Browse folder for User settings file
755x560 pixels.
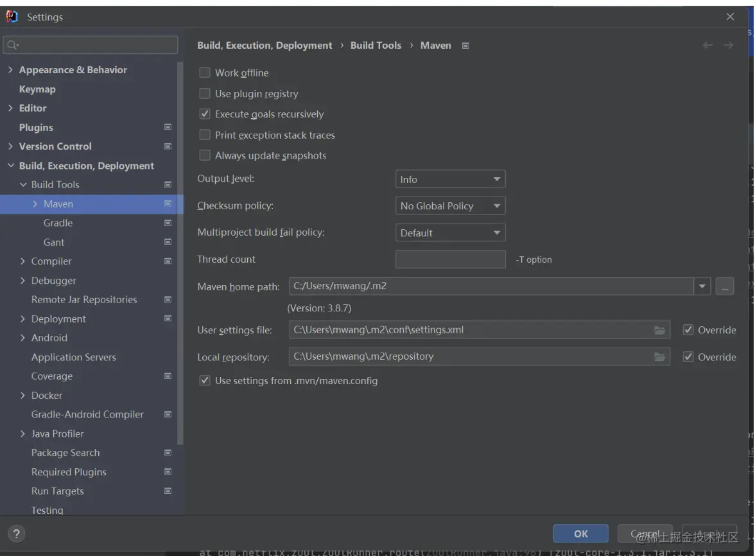[660, 330]
